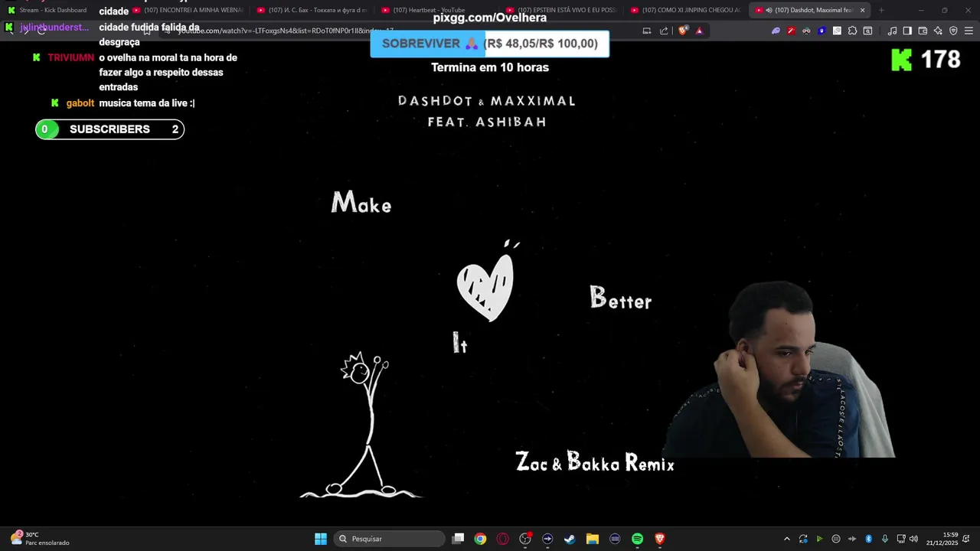Screen dimensions: 980x551
Task: Open Opera browser from the taskbar
Action: pyautogui.click(x=503, y=539)
